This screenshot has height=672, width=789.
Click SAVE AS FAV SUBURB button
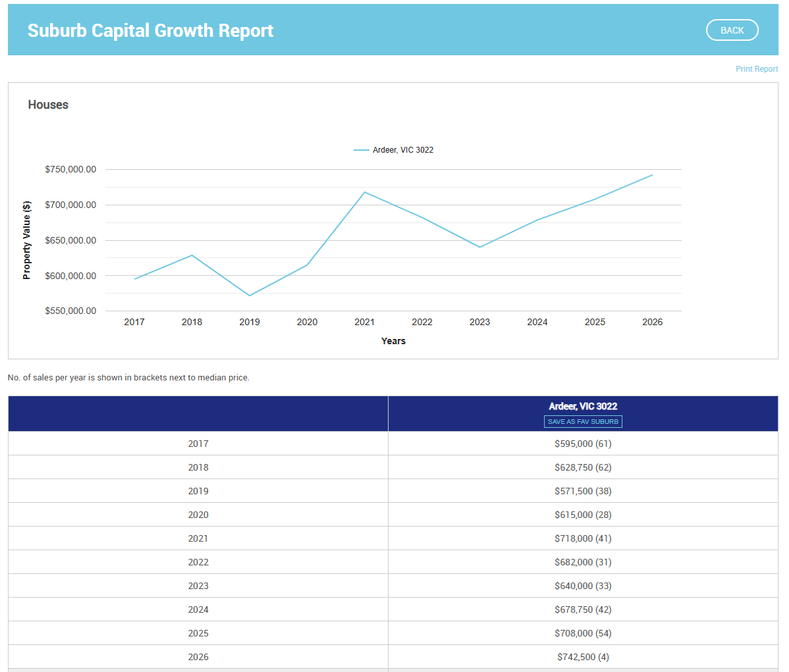583,422
